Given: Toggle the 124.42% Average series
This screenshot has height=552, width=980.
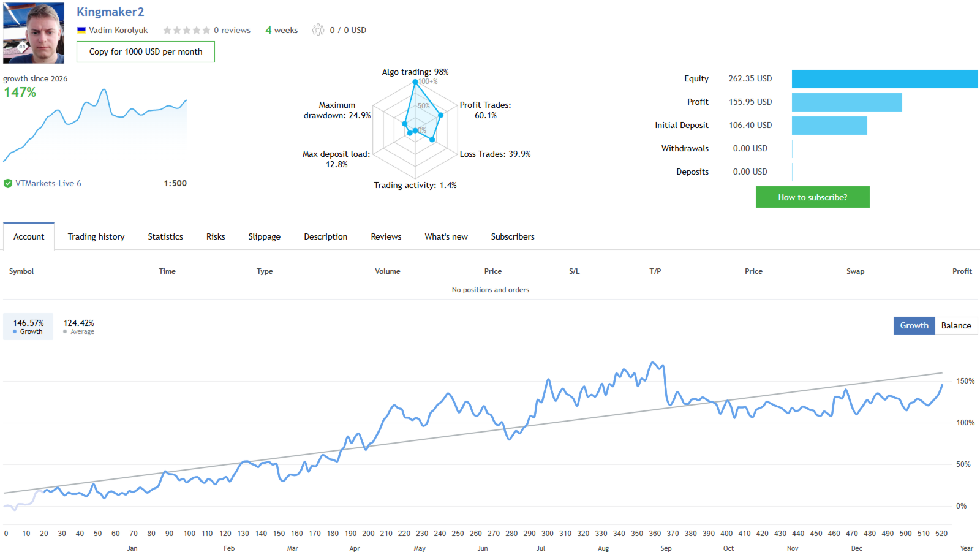Looking at the screenshot, I should [78, 326].
